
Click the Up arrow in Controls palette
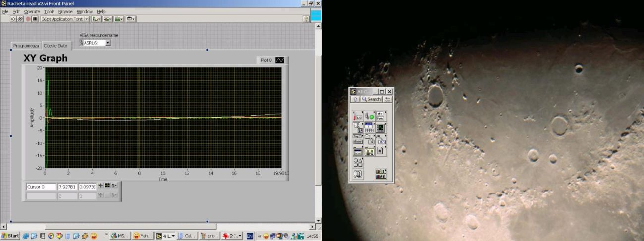point(355,99)
